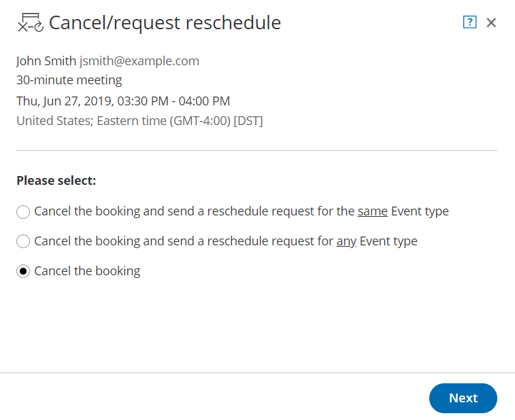Screen dimensions: 515x420
Task: Click the underlined word 'same'
Action: (x=372, y=211)
